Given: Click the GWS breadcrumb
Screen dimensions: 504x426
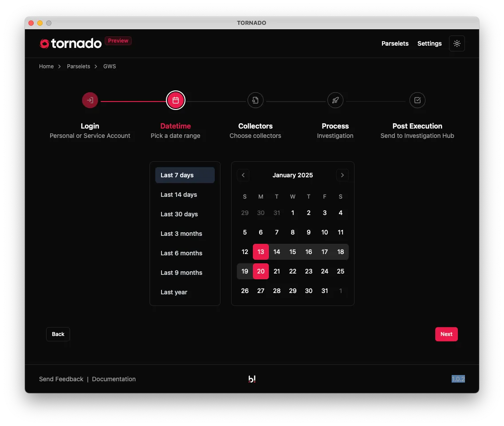Looking at the screenshot, I should click(110, 66).
